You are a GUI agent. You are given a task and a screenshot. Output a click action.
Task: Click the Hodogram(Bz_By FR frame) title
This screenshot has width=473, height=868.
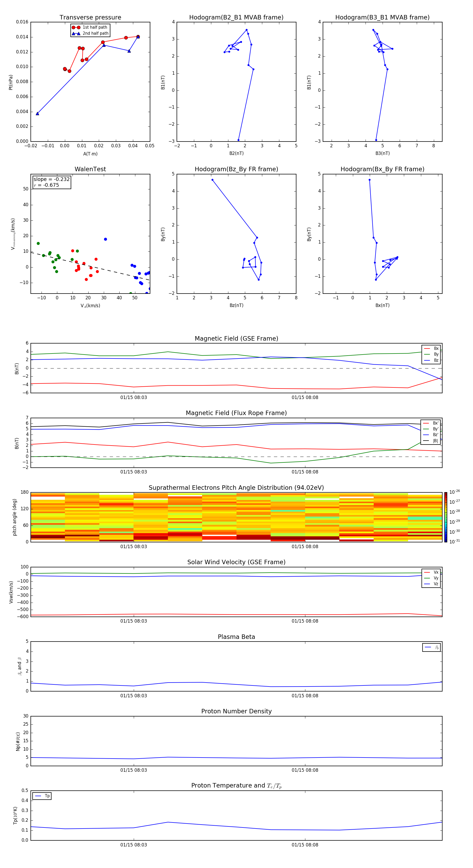tap(236, 169)
